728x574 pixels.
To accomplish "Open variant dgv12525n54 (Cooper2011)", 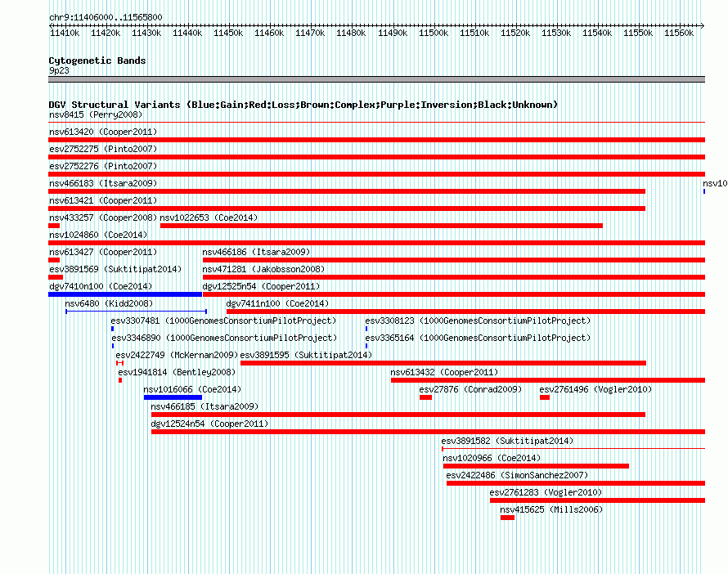I will pos(261,286).
